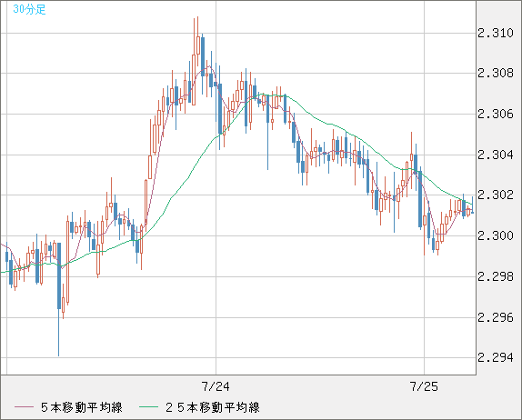Click the 30分足 timeframe label
Image resolution: width=522 pixels, height=420 pixels.
29,9
